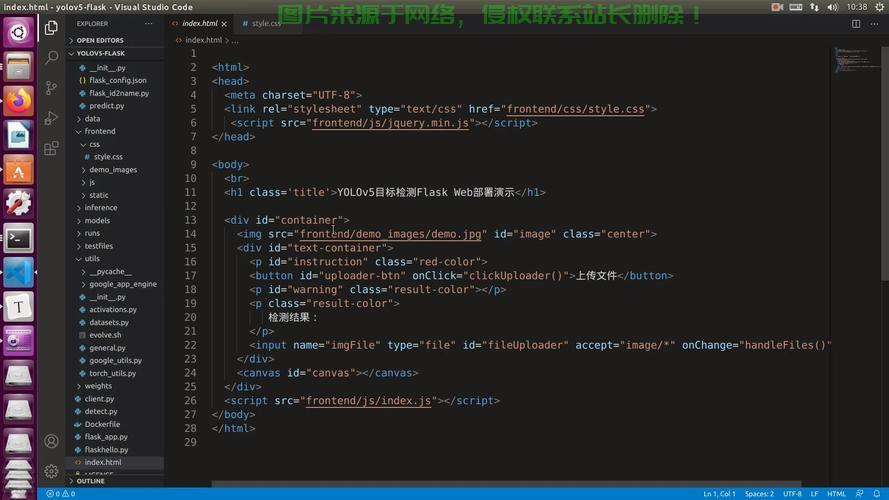The width and height of the screenshot is (889, 500).
Task: Follow the frontend/js/jquery.min.js link
Action: (x=391, y=122)
